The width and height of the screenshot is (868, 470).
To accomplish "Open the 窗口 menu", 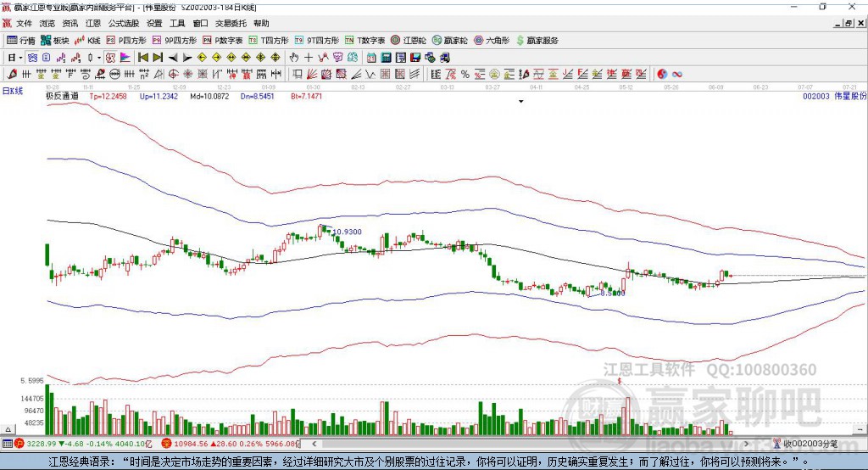I will tap(200, 23).
